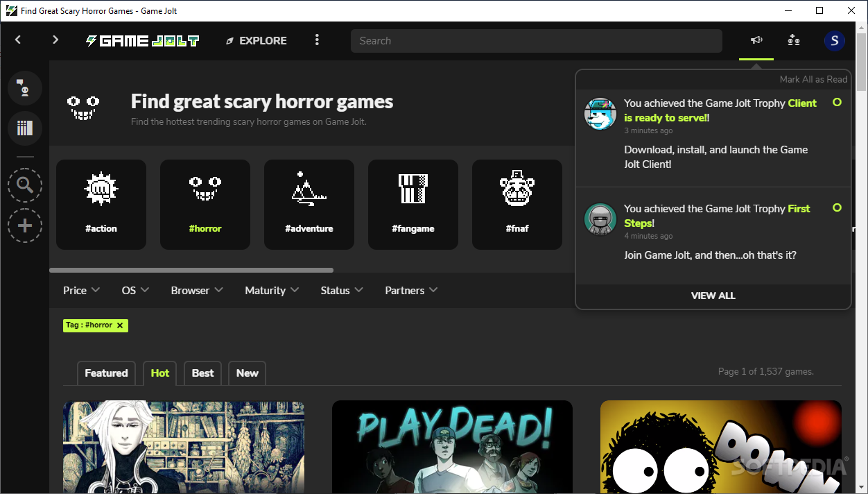868x494 pixels.
Task: Click Mark All as Read
Action: point(813,79)
